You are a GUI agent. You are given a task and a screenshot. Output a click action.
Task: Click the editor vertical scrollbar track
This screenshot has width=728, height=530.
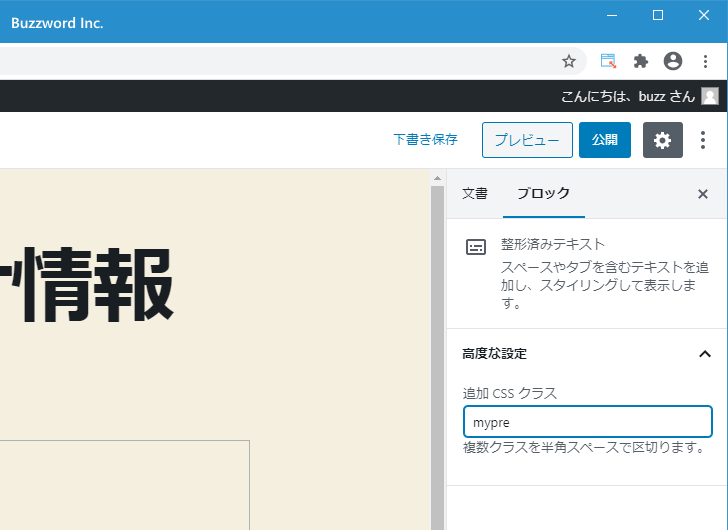[437, 357]
